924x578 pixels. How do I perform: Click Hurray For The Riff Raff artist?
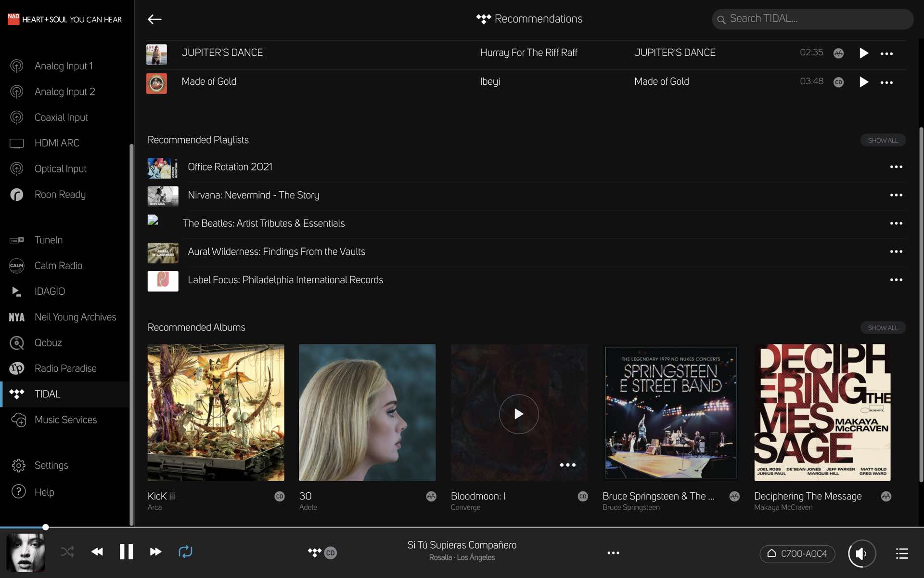click(x=528, y=53)
